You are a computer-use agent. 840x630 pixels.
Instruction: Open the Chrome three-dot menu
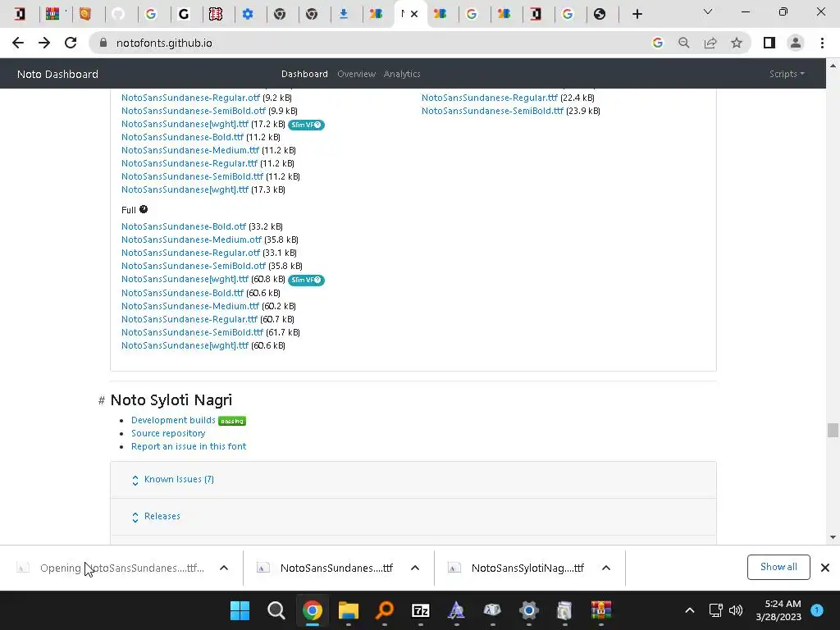pyautogui.click(x=822, y=43)
